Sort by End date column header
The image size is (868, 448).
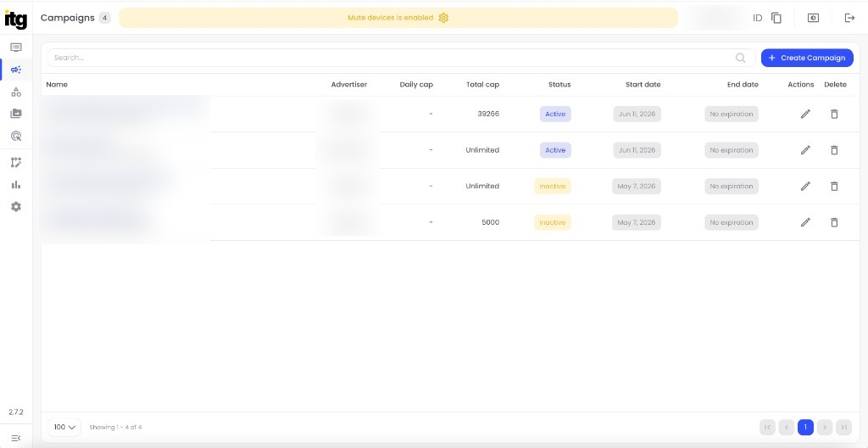743,85
